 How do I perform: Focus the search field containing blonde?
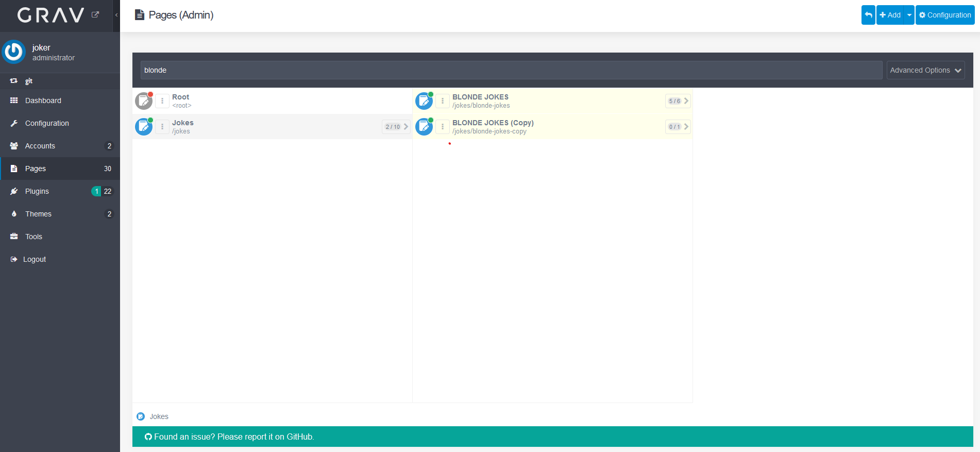point(511,70)
